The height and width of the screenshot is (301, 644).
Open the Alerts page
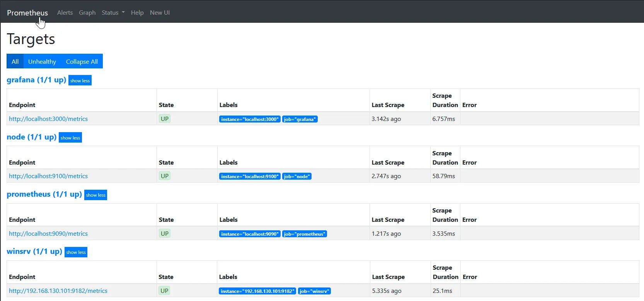[65, 12]
